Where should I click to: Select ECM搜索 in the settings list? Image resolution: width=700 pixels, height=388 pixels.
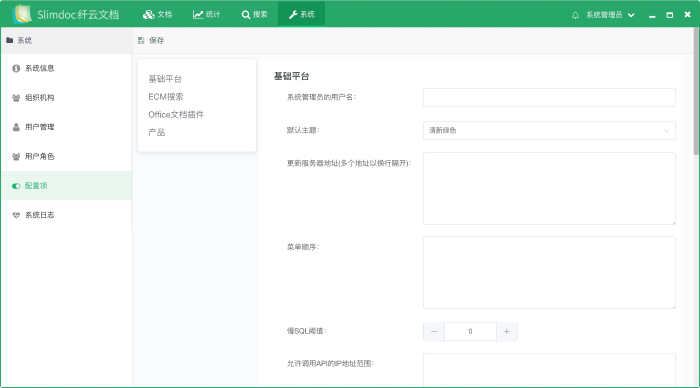[166, 97]
